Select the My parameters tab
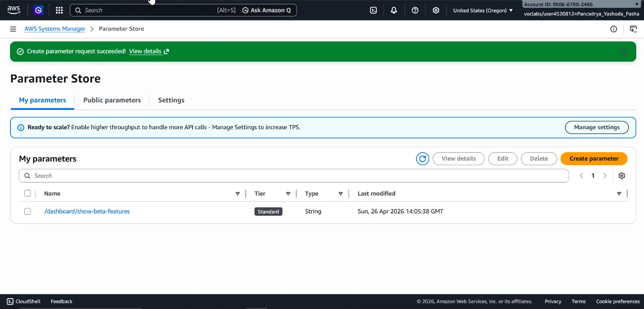Viewport: 644px width, 309px height. pyautogui.click(x=42, y=100)
